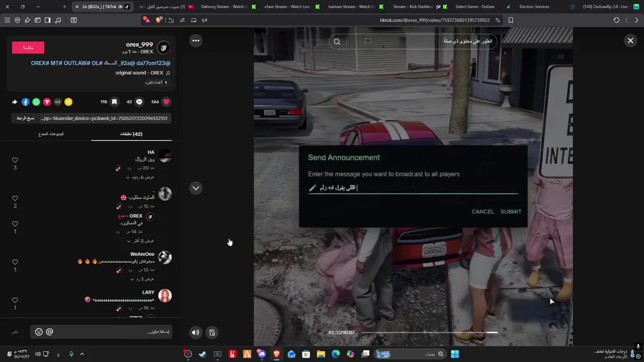This screenshot has height=362, width=644.
Task: Expand 6 replies under HA's comment
Action: pyautogui.click(x=140, y=177)
